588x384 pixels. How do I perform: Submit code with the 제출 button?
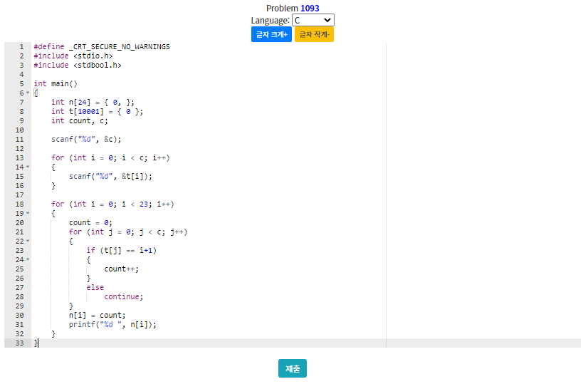click(x=293, y=368)
